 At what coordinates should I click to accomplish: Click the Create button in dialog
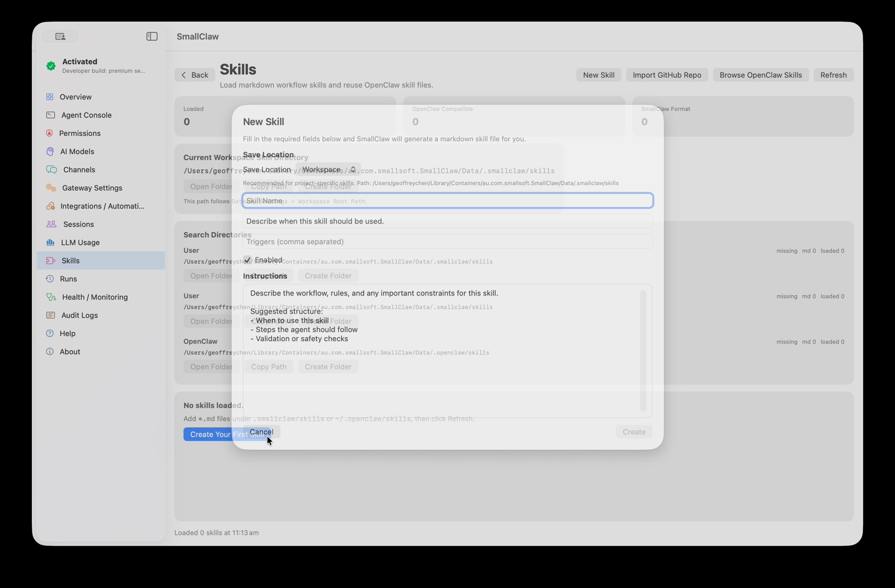[x=634, y=432]
